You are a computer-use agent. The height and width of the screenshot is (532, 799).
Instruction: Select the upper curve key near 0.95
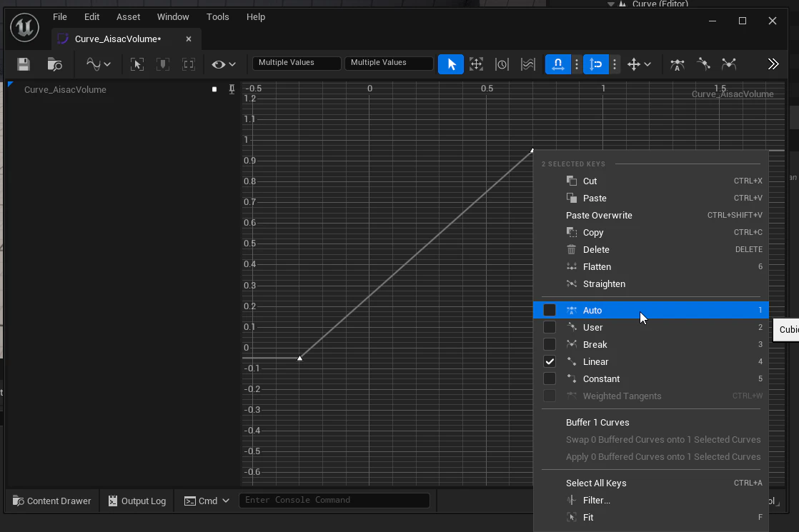[x=532, y=150]
